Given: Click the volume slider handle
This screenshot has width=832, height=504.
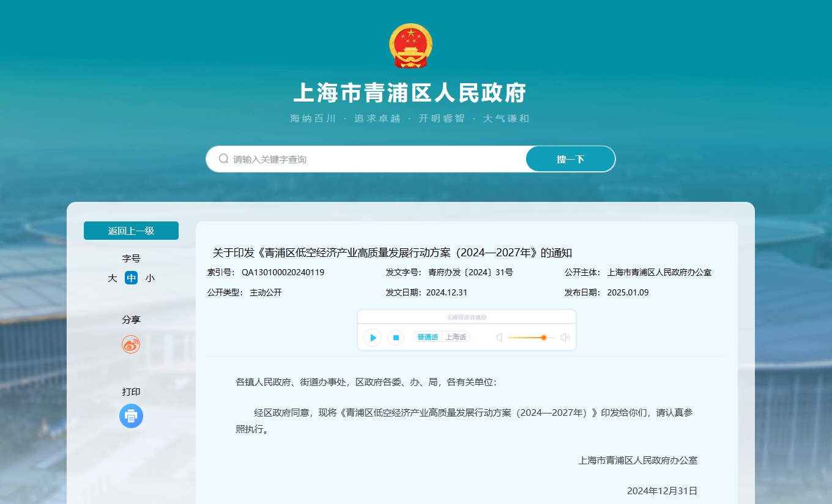Looking at the screenshot, I should tap(543, 338).
